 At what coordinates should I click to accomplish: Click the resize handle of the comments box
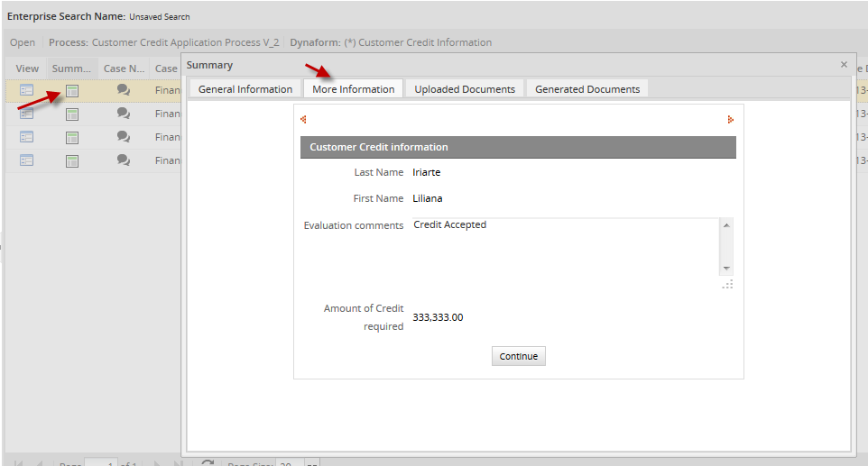tap(728, 284)
